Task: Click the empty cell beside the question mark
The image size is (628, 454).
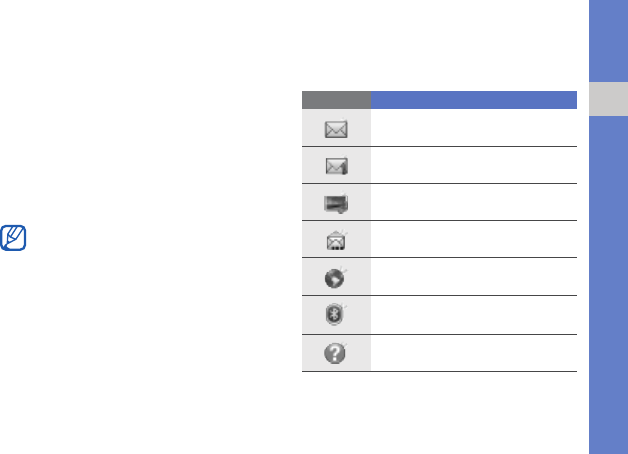Action: (x=474, y=353)
